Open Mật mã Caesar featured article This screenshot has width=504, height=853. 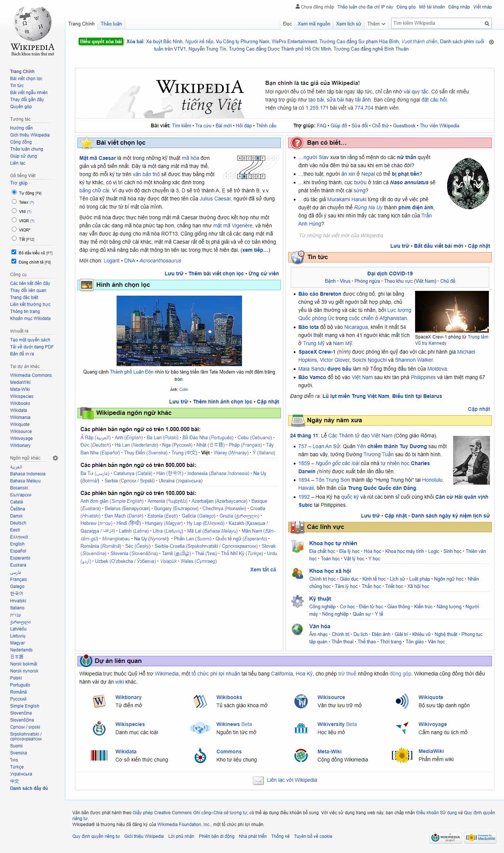tap(97, 158)
